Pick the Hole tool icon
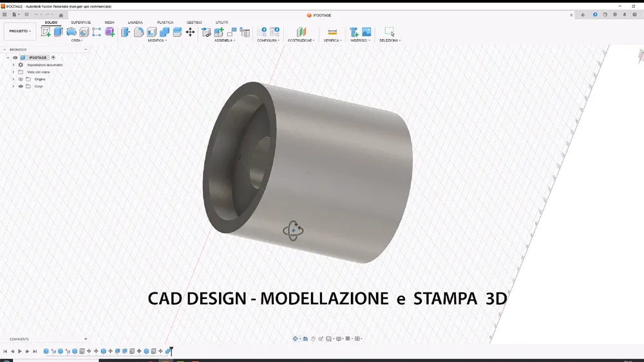Image resolution: width=644 pixels, height=362 pixels. pos(84,32)
